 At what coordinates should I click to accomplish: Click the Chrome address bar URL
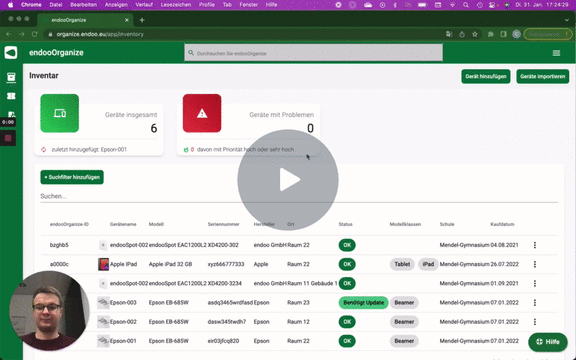100,34
